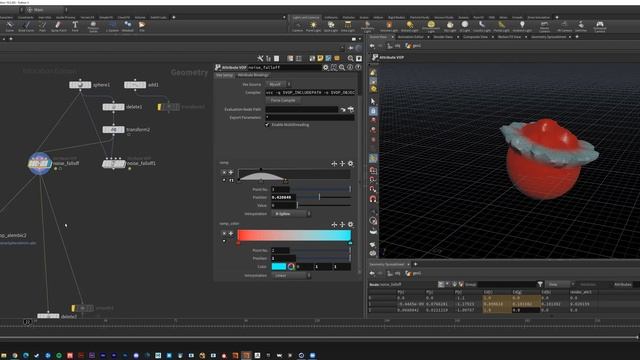Select the noise_falloff1 node

(x=113, y=164)
